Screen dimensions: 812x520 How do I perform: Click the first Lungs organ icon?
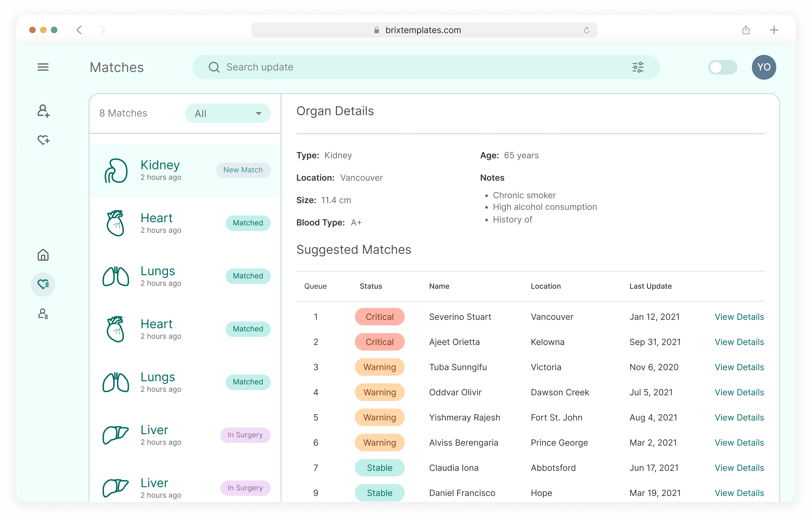[x=116, y=276]
